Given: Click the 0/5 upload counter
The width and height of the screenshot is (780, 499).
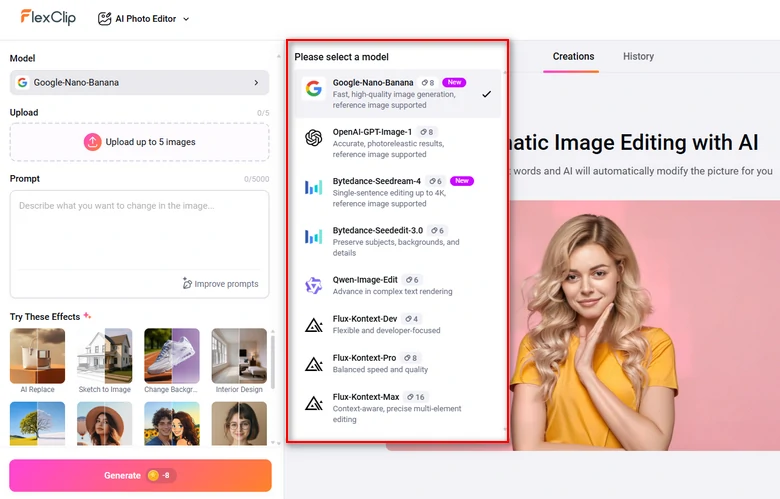Looking at the screenshot, I should [x=263, y=113].
